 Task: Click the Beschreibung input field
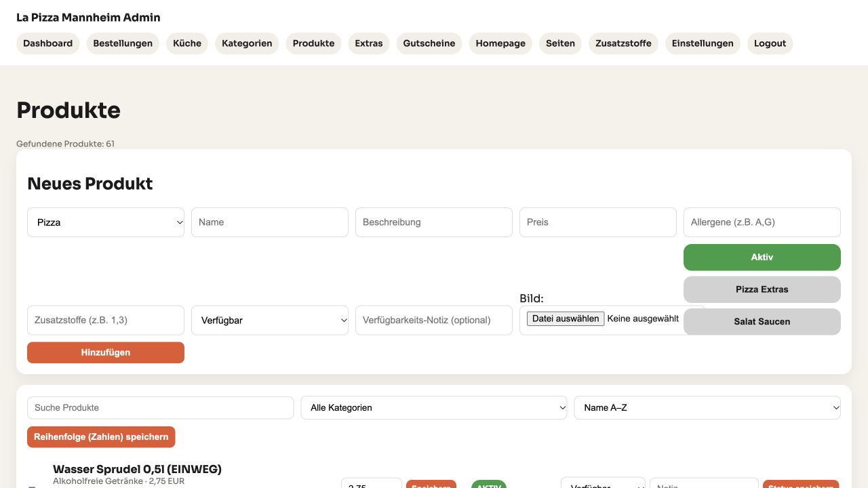[x=434, y=222]
